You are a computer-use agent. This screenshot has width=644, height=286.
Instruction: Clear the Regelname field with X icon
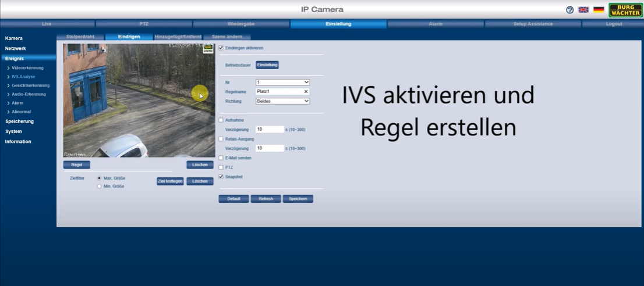coord(306,92)
